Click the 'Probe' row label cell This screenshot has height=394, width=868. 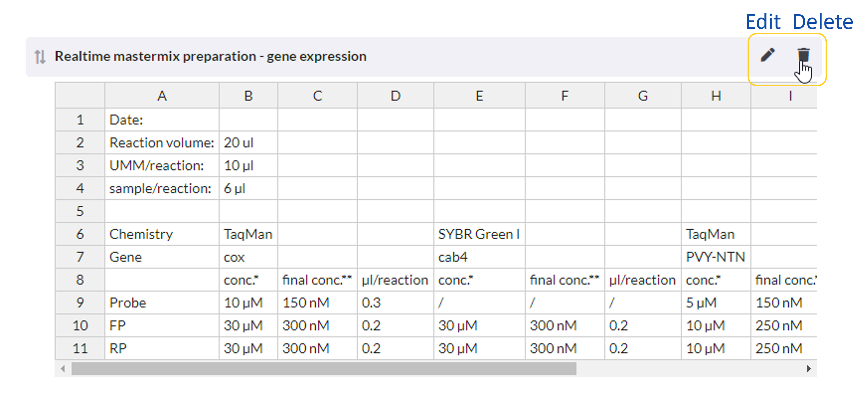(x=162, y=303)
